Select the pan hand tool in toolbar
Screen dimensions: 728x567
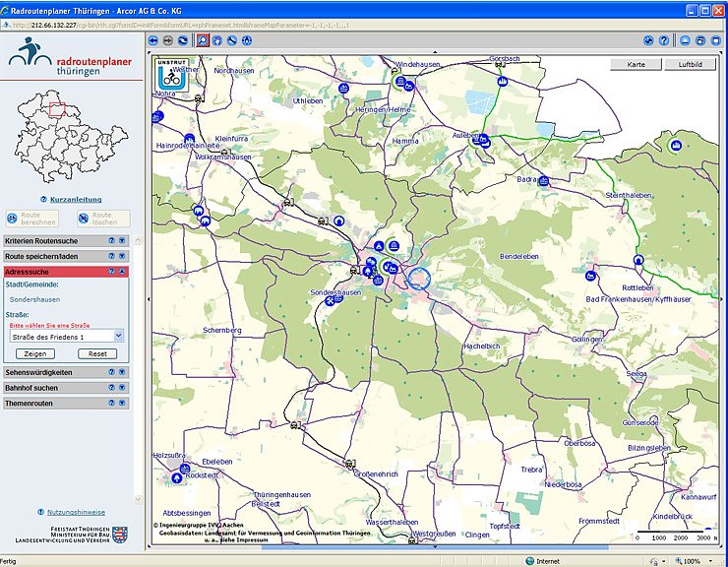click(x=216, y=40)
